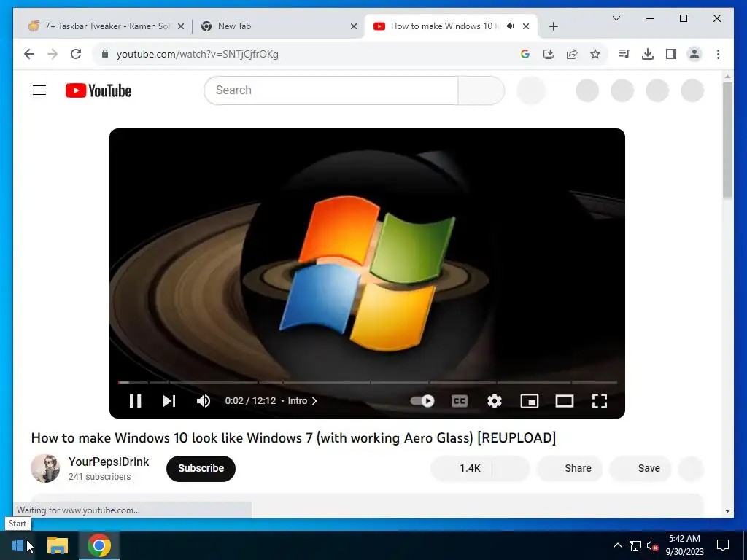Go to YouTube home via logo
The image size is (747, 560).
tap(98, 90)
